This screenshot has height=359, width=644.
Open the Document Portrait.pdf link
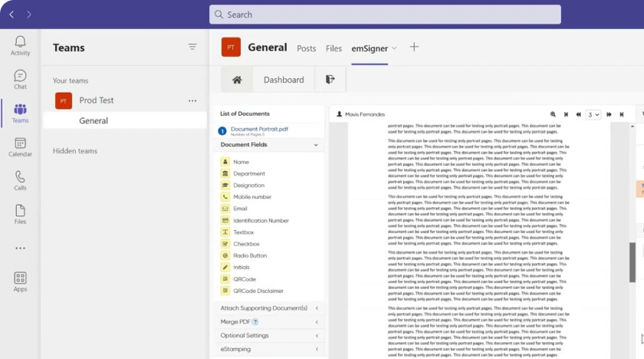[259, 129]
